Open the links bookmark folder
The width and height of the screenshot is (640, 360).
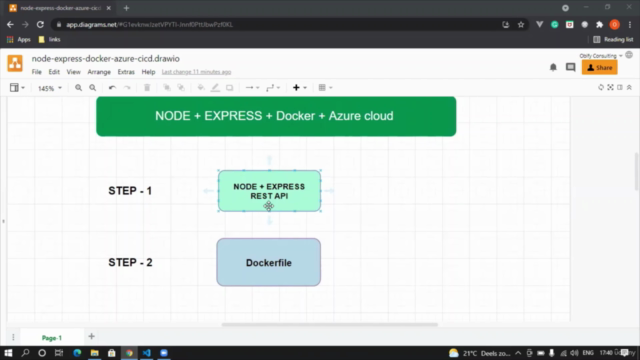click(x=49, y=40)
